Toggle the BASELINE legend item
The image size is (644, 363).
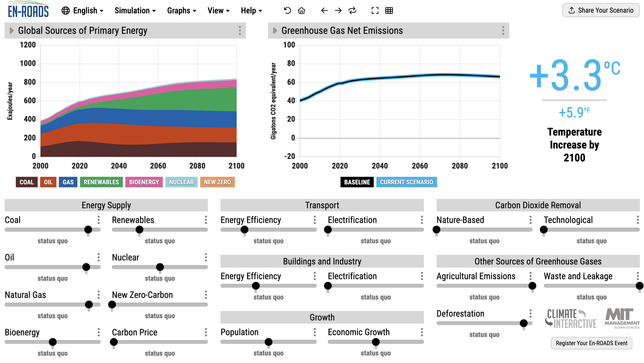[x=357, y=182]
